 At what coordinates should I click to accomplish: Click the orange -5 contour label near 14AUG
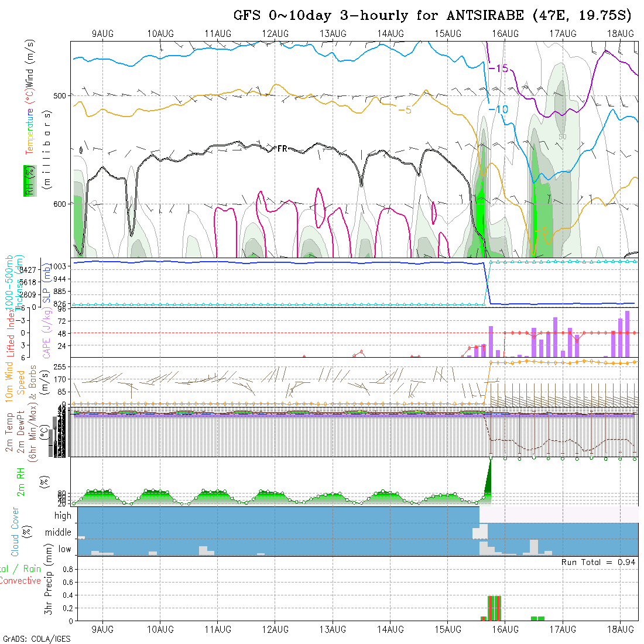[405, 109]
